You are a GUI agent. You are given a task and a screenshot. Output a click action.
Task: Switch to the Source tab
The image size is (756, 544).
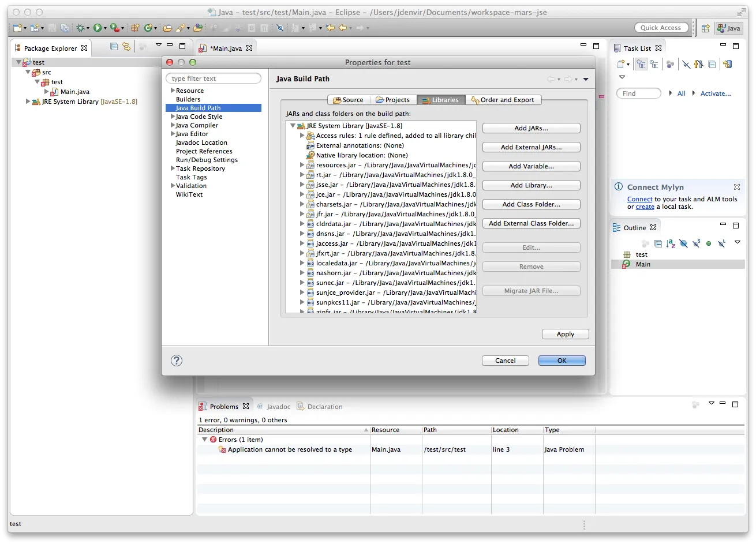click(x=348, y=100)
